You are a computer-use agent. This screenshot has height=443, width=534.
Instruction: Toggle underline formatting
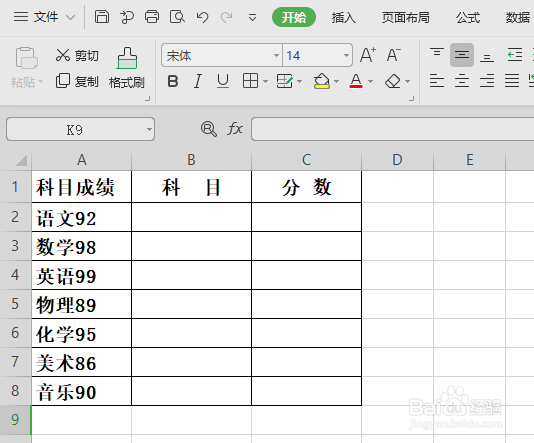pos(223,81)
